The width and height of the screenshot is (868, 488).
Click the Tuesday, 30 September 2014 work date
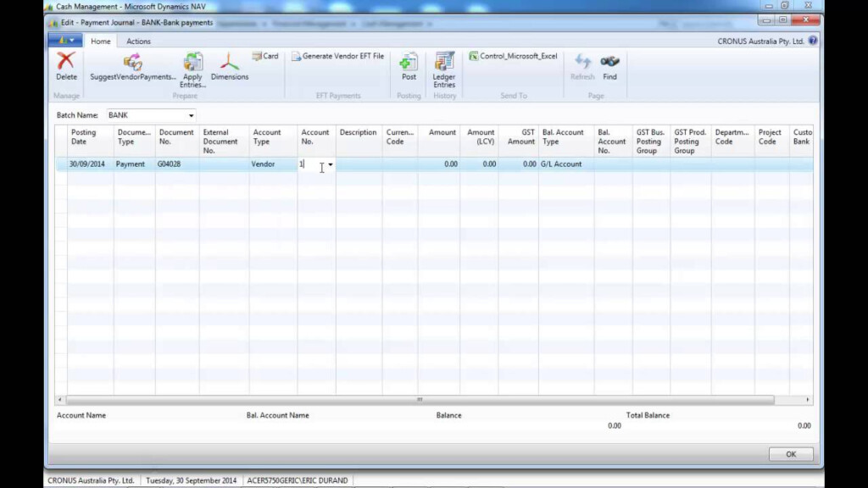tap(191, 480)
